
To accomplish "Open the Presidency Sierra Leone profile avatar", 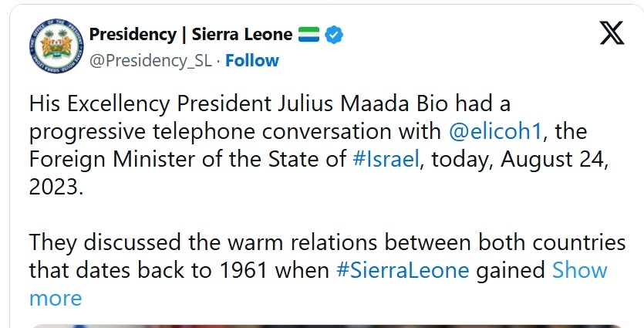I will (56, 46).
